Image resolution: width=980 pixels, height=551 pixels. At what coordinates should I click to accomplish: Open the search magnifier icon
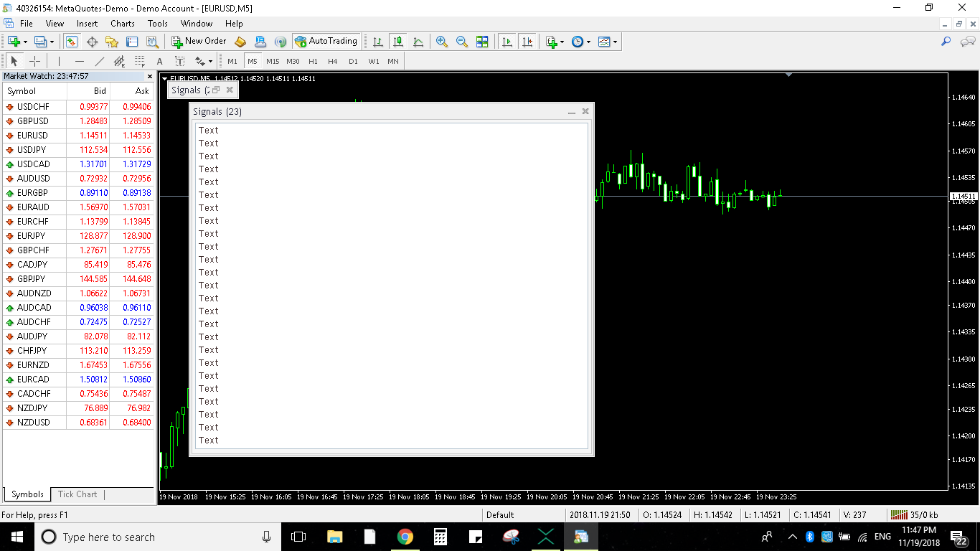pos(946,42)
